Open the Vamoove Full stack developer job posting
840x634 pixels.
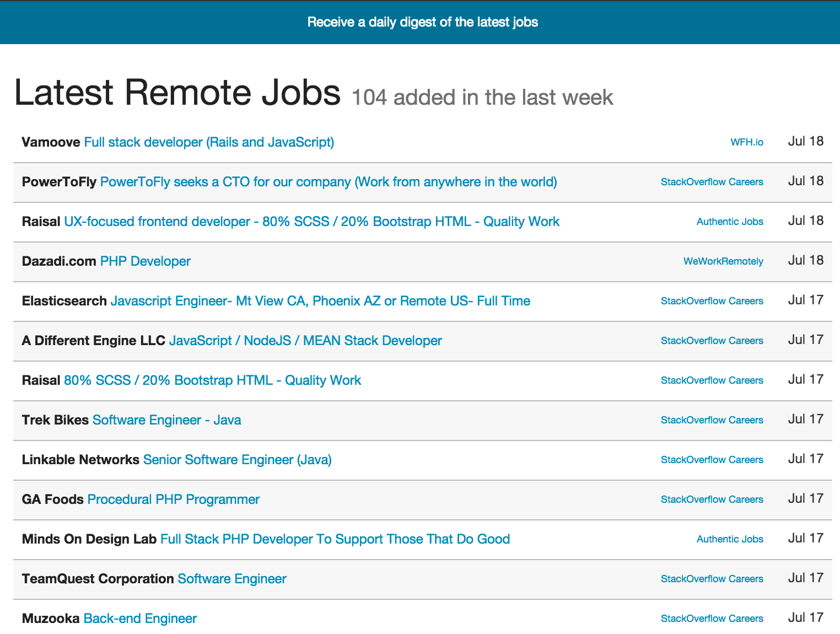click(x=209, y=142)
